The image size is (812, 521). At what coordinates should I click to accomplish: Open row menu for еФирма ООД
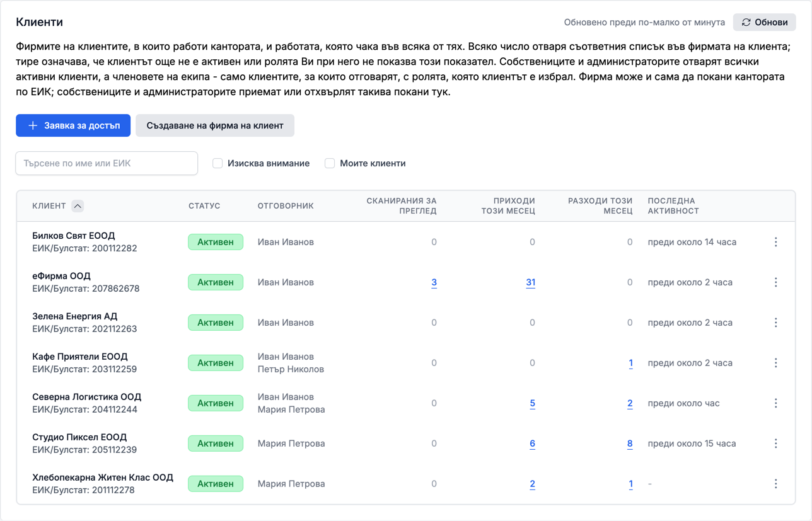point(775,282)
